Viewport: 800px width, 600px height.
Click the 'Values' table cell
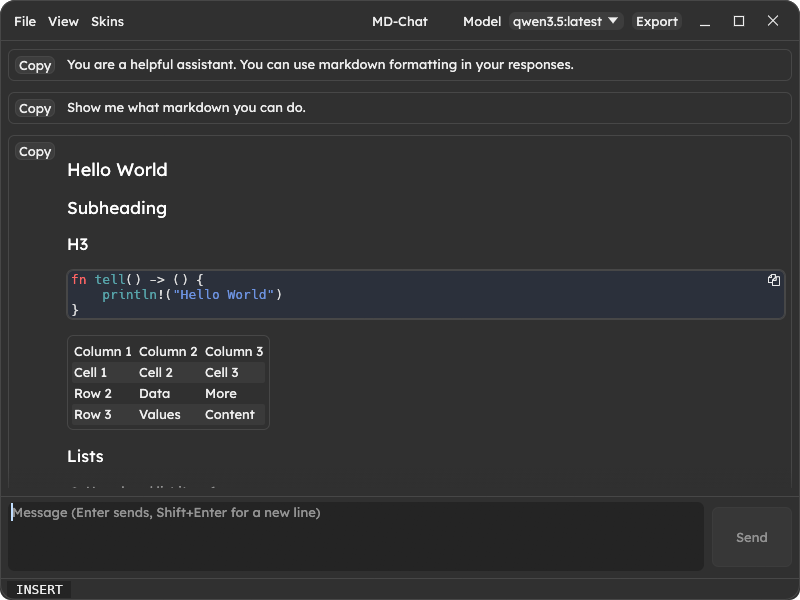[160, 414]
